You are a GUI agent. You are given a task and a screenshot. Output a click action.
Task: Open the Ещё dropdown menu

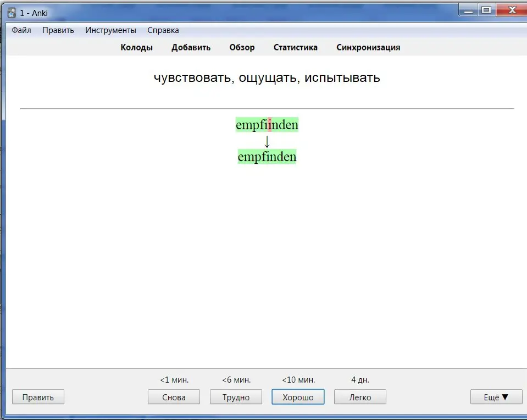click(x=496, y=397)
